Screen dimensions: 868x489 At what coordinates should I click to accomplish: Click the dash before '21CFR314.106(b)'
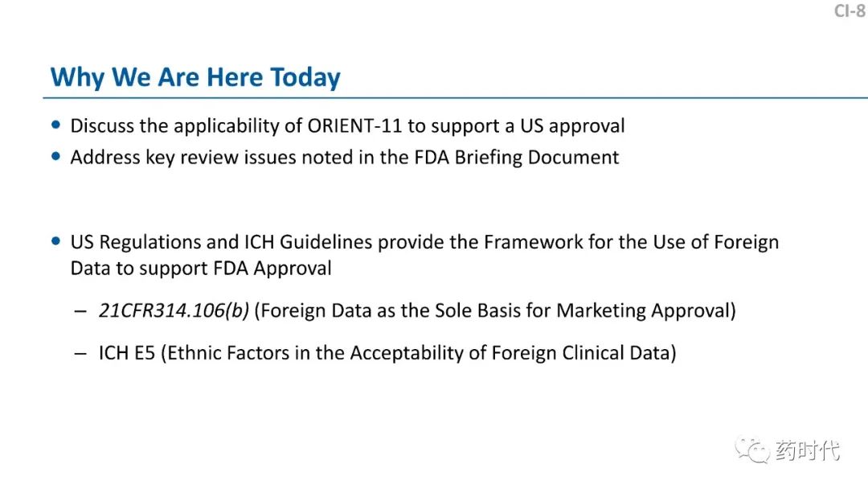click(x=81, y=311)
